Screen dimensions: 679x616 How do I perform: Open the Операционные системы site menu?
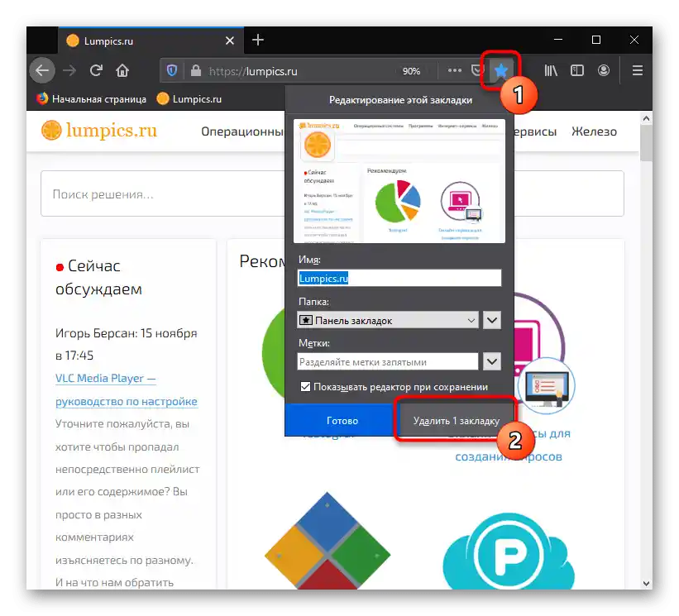coord(242,131)
